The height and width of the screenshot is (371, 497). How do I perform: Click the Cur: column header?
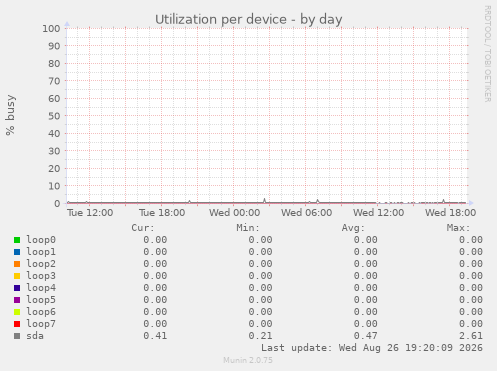click(x=143, y=228)
